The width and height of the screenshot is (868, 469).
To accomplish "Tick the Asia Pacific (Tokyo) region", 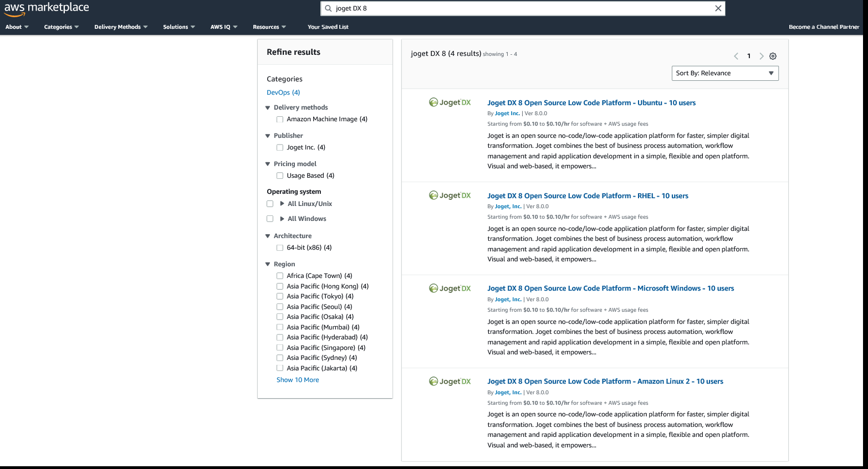I will pyautogui.click(x=280, y=296).
